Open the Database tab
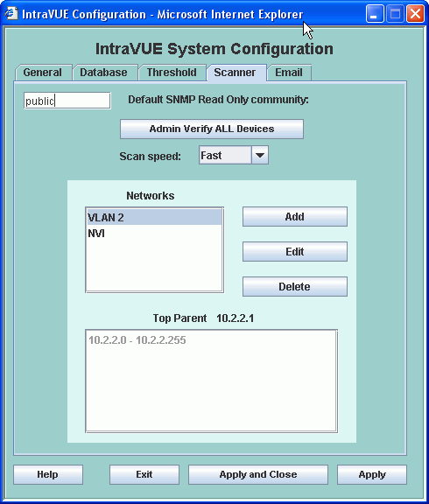The width and height of the screenshot is (429, 504). click(x=104, y=73)
